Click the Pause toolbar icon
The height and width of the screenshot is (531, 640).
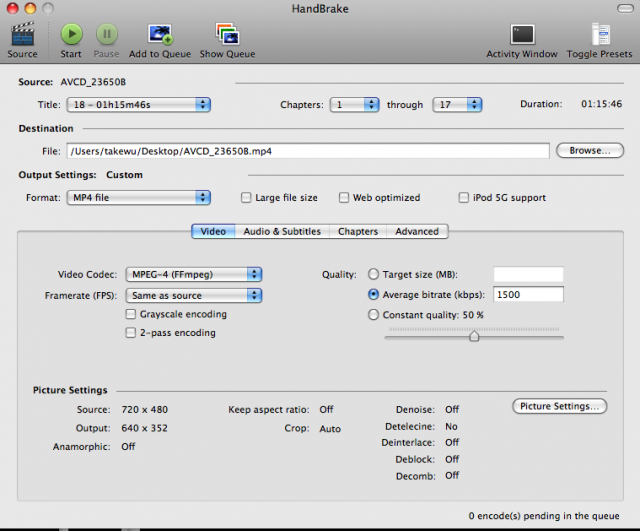(107, 34)
